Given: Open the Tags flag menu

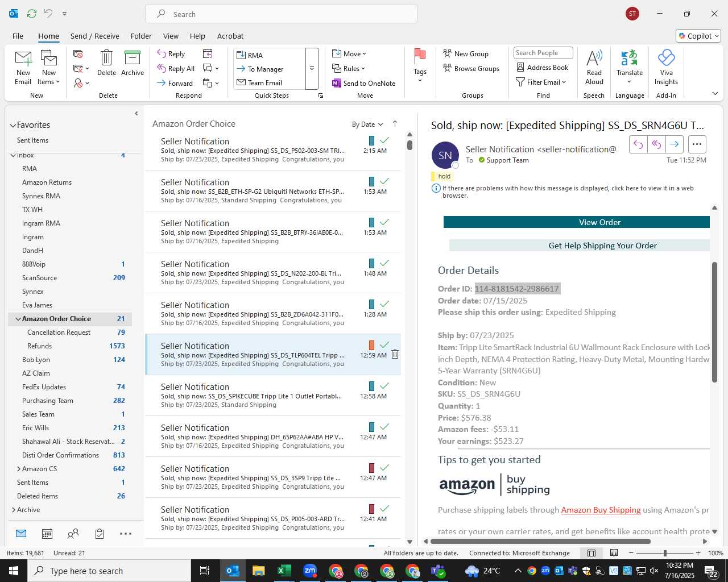Looking at the screenshot, I should (x=420, y=65).
